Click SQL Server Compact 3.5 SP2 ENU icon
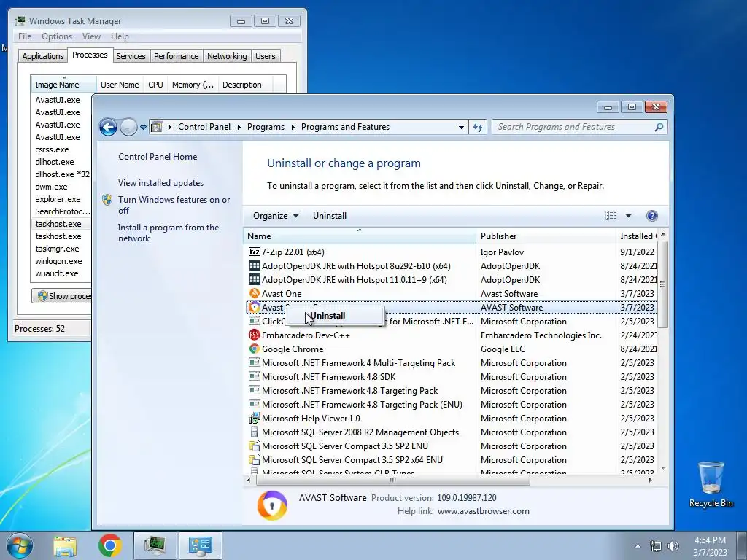This screenshot has height=560, width=747. click(255, 446)
